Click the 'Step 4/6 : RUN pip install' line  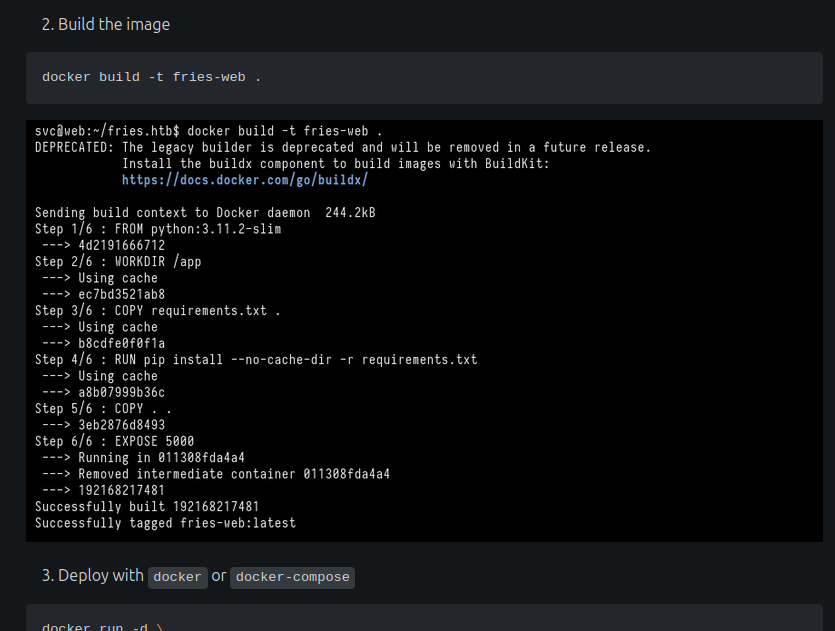[x=256, y=359]
